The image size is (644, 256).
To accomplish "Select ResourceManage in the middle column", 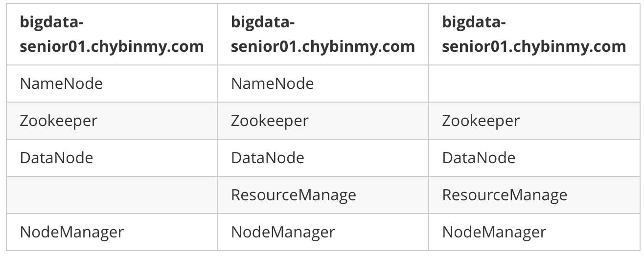I will (294, 195).
